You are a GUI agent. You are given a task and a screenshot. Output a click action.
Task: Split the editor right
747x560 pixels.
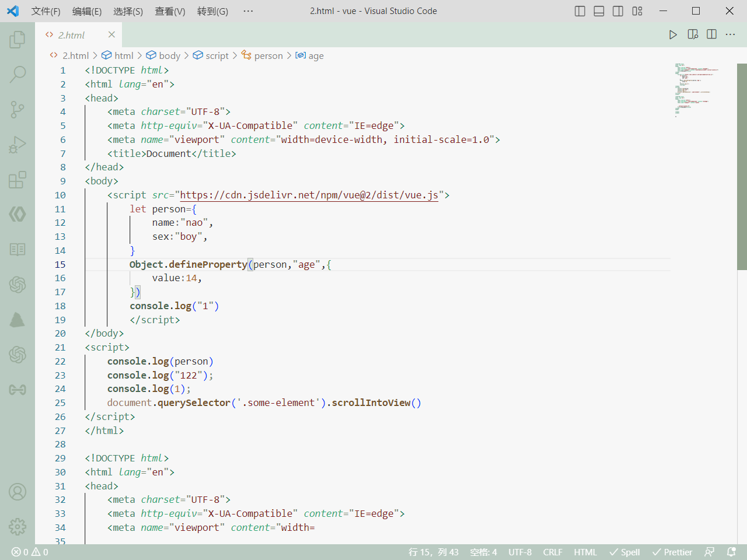point(711,34)
